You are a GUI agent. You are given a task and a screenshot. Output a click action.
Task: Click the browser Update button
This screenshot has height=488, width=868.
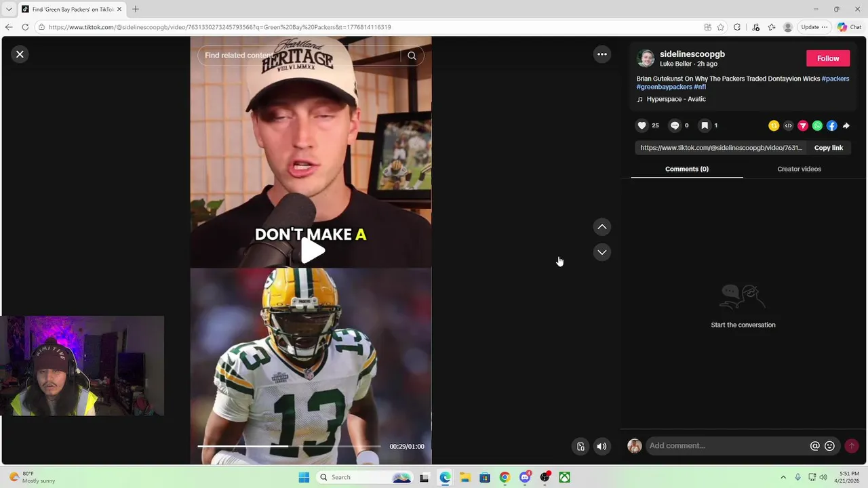click(814, 27)
